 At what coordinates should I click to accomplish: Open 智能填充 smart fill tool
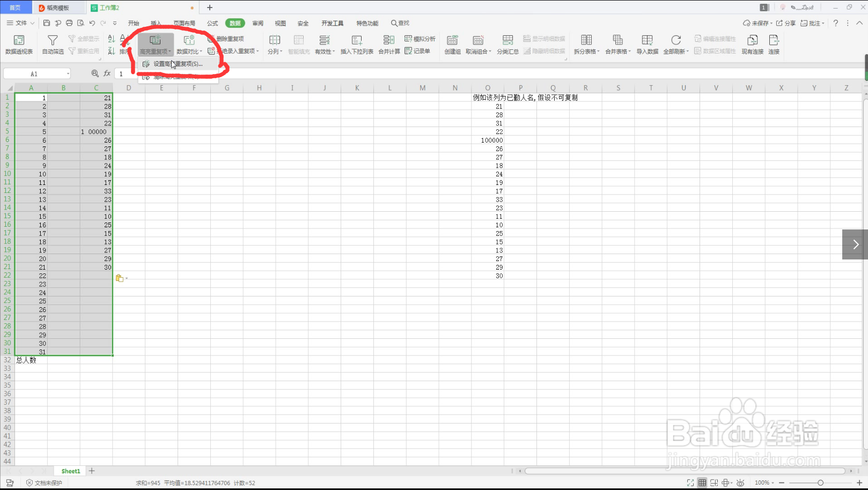coord(299,44)
